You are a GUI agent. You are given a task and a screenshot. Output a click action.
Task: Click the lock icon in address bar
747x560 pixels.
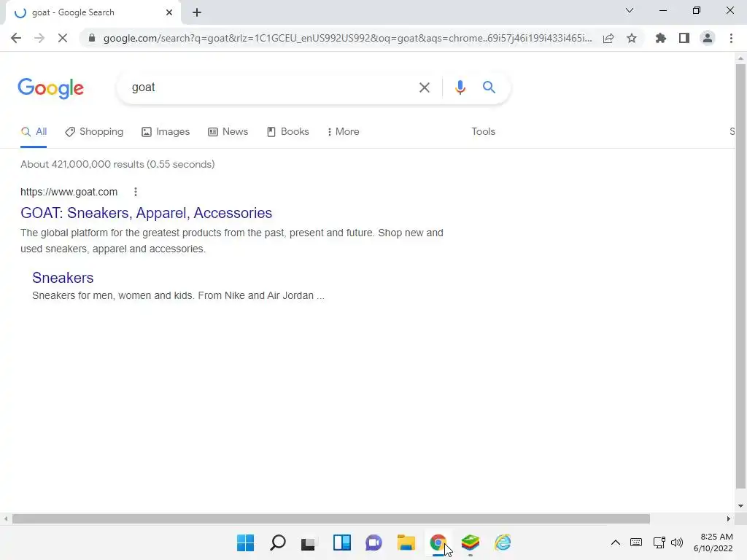(x=92, y=38)
